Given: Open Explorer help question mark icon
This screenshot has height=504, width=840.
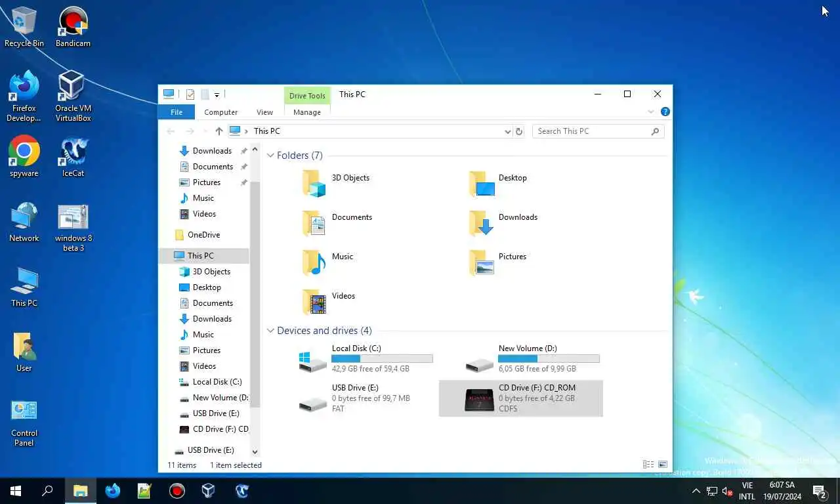Looking at the screenshot, I should point(665,112).
